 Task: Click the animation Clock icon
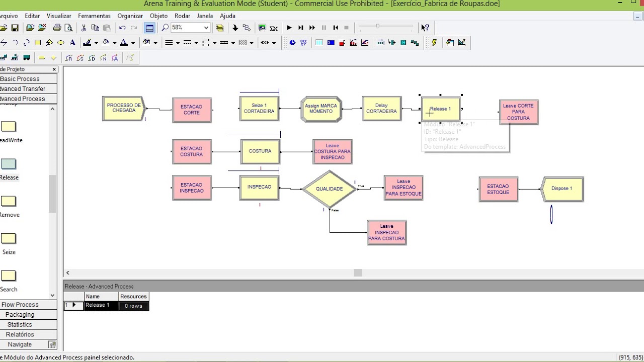pos(292,43)
